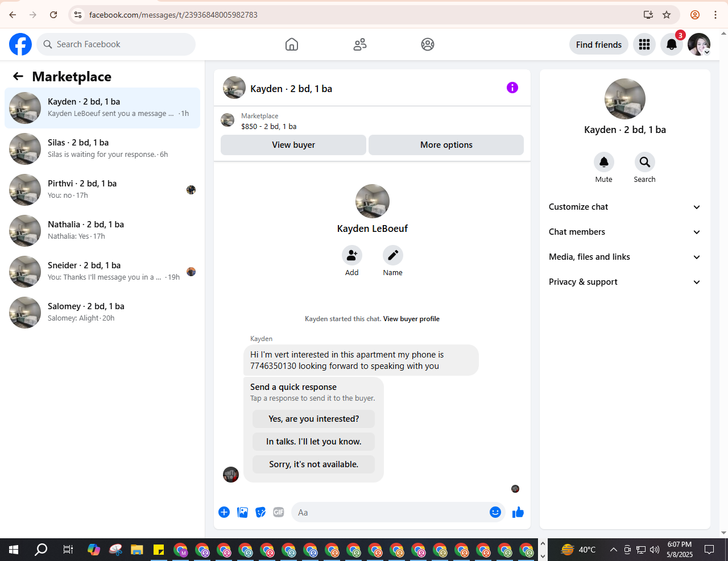728x561 pixels.
Task: Open the Kayden · 2 bd, 1 ba conversation
Action: click(102, 108)
